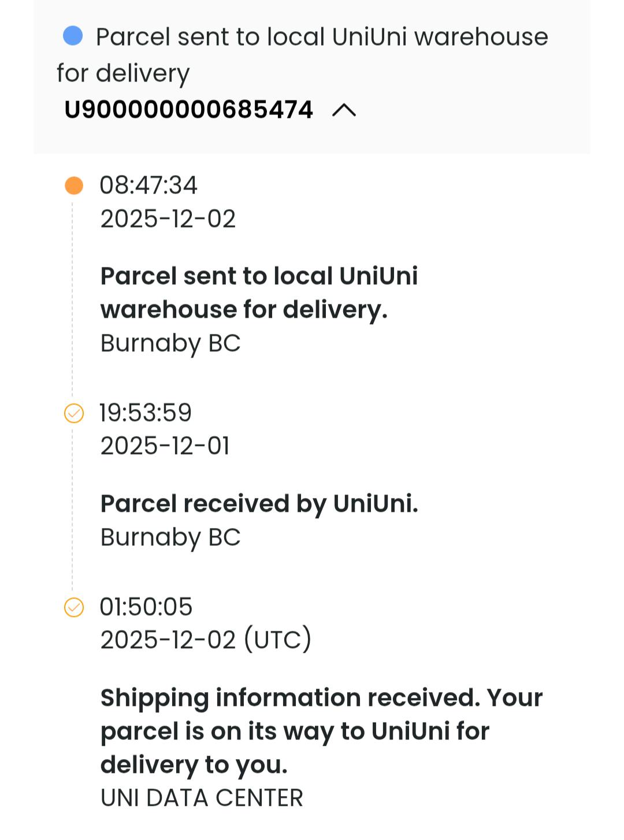Click Burnaby BC under the parcel received event
Screen dimensions: 624x840
coord(170,537)
